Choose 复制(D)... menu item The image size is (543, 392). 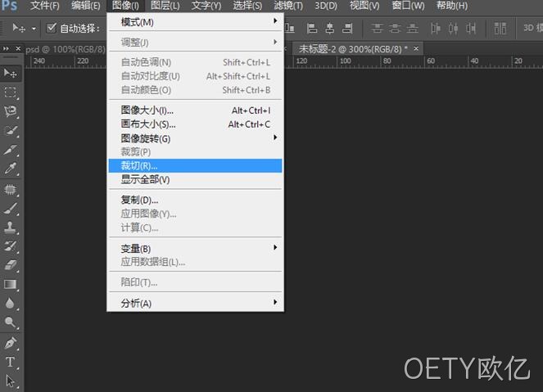[195, 200]
